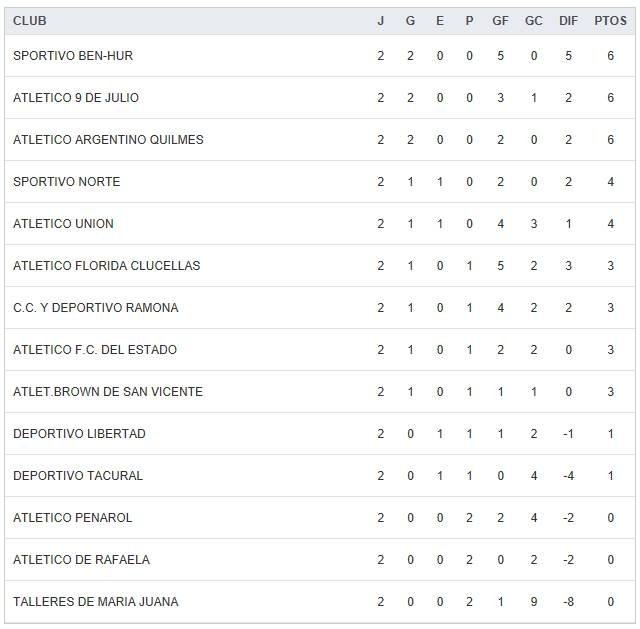Open the ATLETICO DE RAFAELA club entry
The width and height of the screenshot is (640, 629).
81,560
